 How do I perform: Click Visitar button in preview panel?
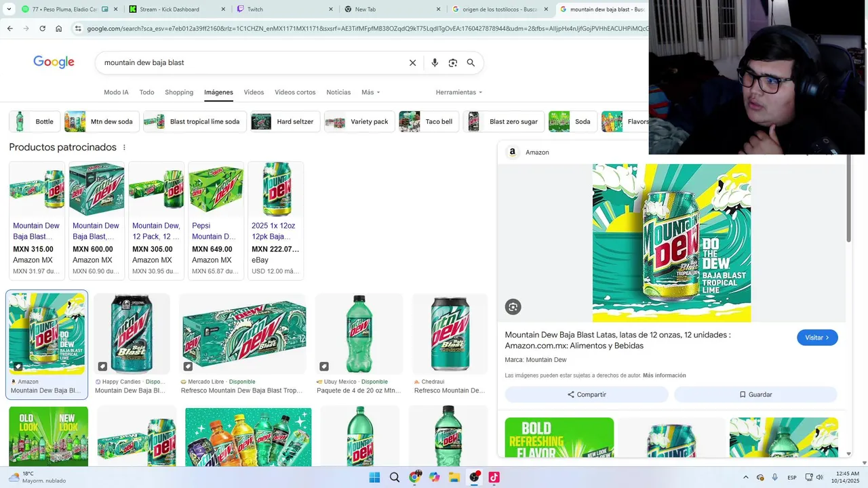coord(817,338)
